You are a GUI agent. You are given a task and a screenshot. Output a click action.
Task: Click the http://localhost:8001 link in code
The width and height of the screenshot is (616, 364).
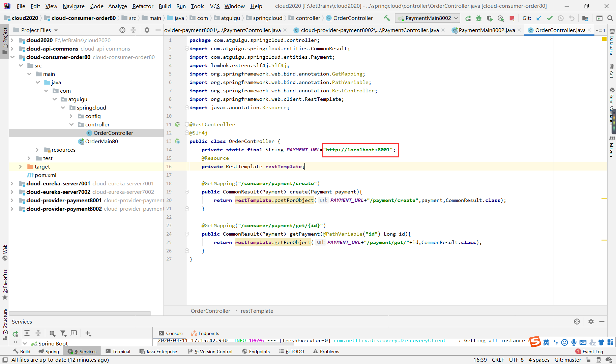click(x=357, y=150)
